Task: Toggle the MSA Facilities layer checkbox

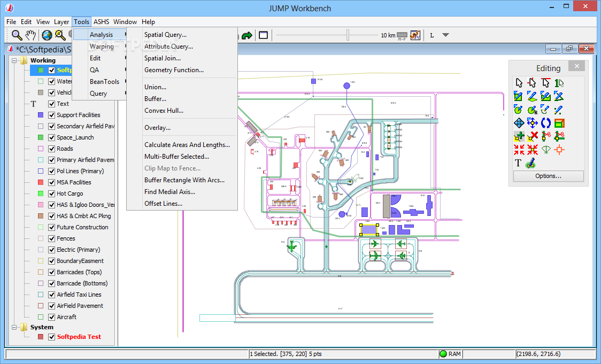Action: pyautogui.click(x=51, y=182)
